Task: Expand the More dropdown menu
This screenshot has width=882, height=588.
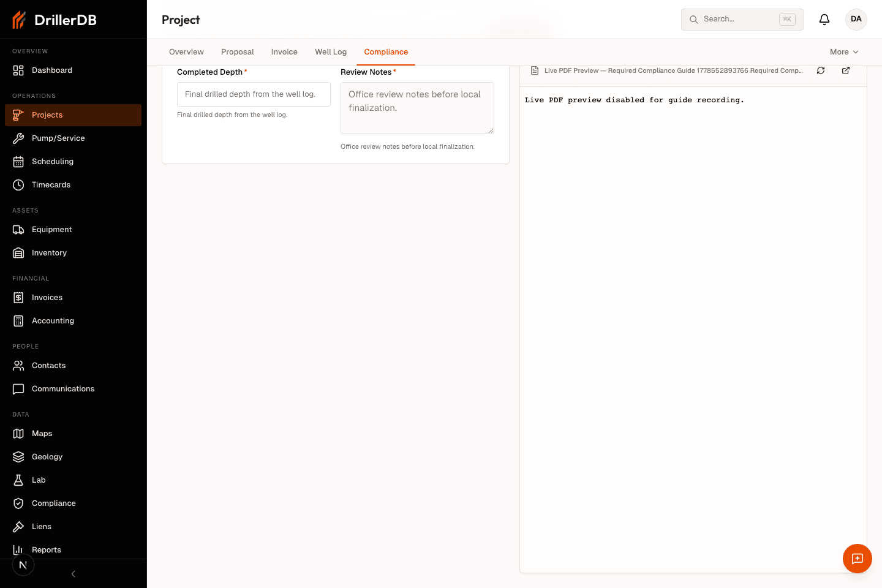Action: tap(844, 52)
